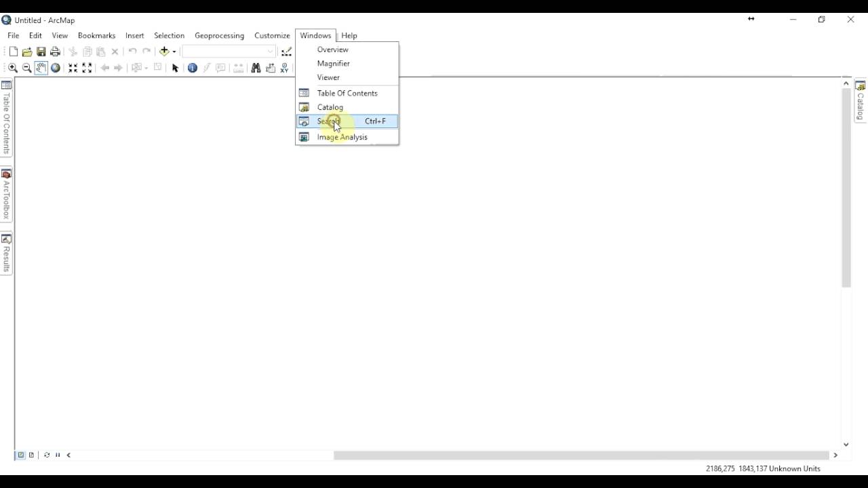Open Table Of Contents window entry
The height and width of the screenshot is (488, 868).
pyautogui.click(x=347, y=93)
